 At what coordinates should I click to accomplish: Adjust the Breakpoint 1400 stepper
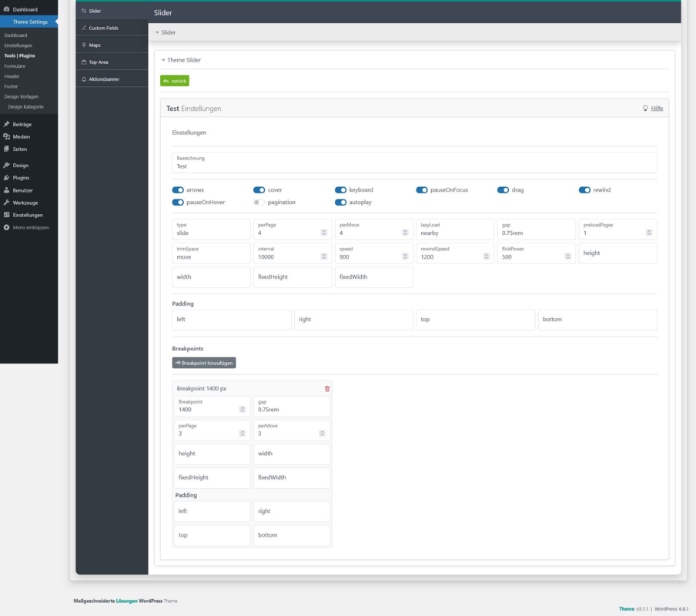(x=243, y=409)
